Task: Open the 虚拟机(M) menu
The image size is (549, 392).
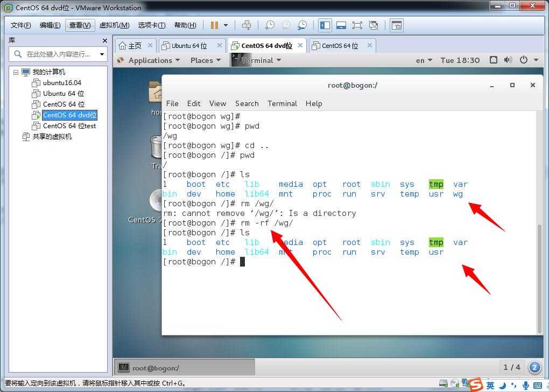Action: click(115, 25)
